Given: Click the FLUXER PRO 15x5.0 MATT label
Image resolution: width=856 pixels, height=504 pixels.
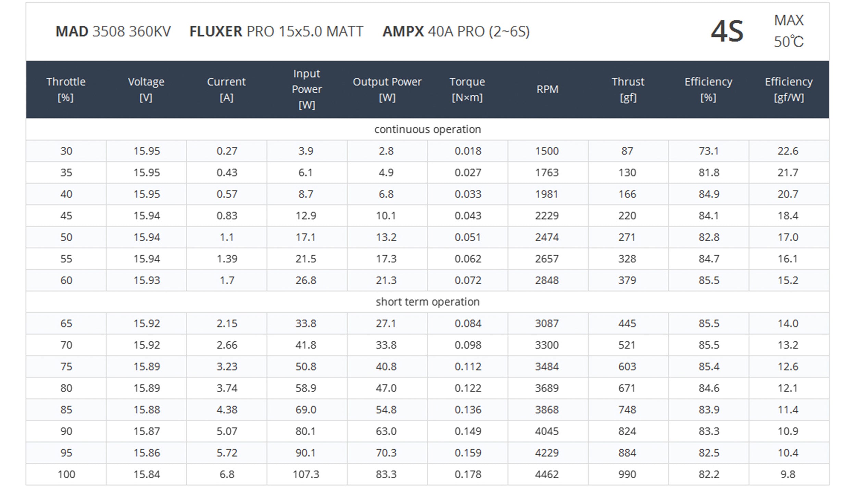Looking at the screenshot, I should [x=276, y=31].
